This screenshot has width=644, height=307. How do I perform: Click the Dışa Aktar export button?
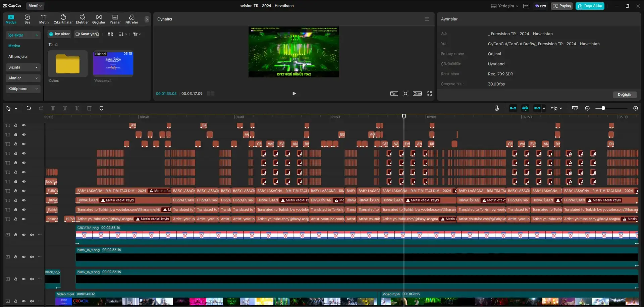pyautogui.click(x=590, y=6)
